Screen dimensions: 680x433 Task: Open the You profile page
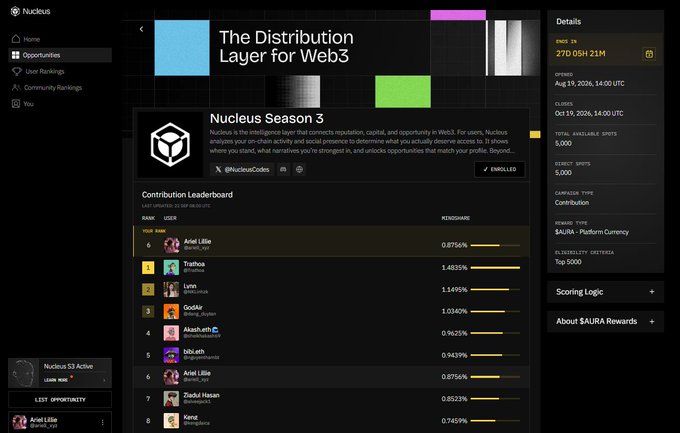tap(60, 104)
